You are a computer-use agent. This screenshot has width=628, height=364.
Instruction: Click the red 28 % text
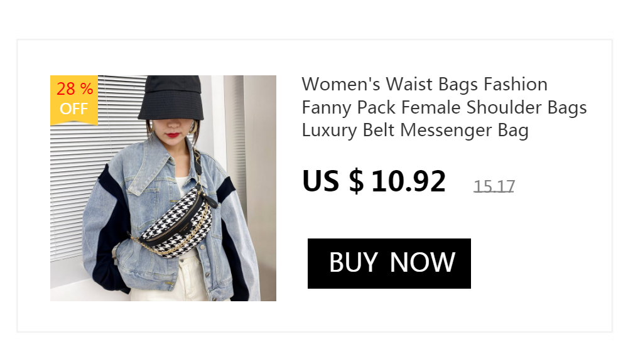pos(75,89)
